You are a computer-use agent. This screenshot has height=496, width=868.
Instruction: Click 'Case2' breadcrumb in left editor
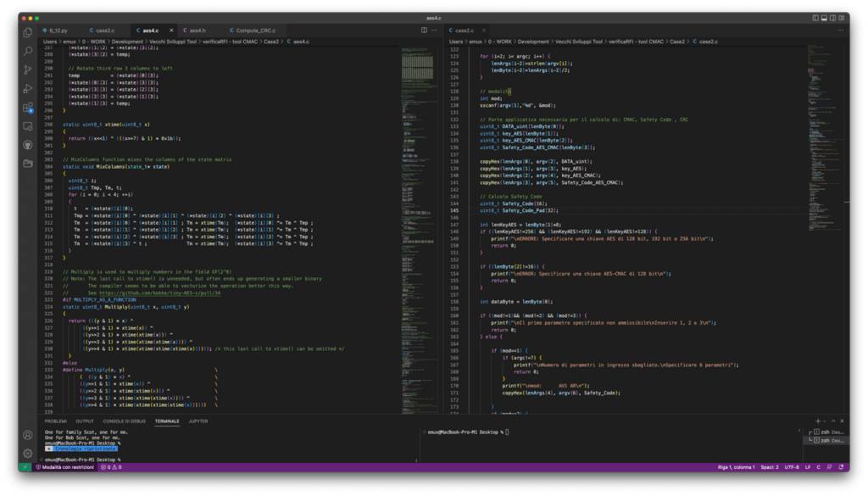coord(271,42)
